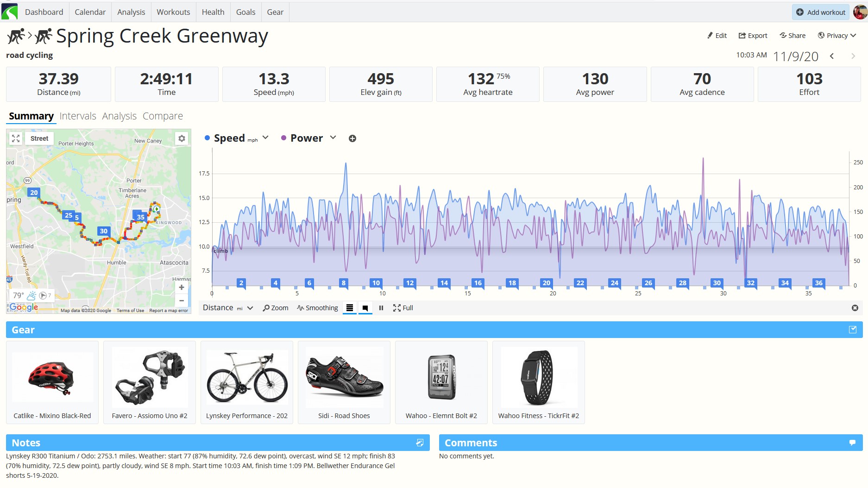Viewport: 868px width, 488px height.
Task: Switch to the Intervals tab
Action: (78, 116)
